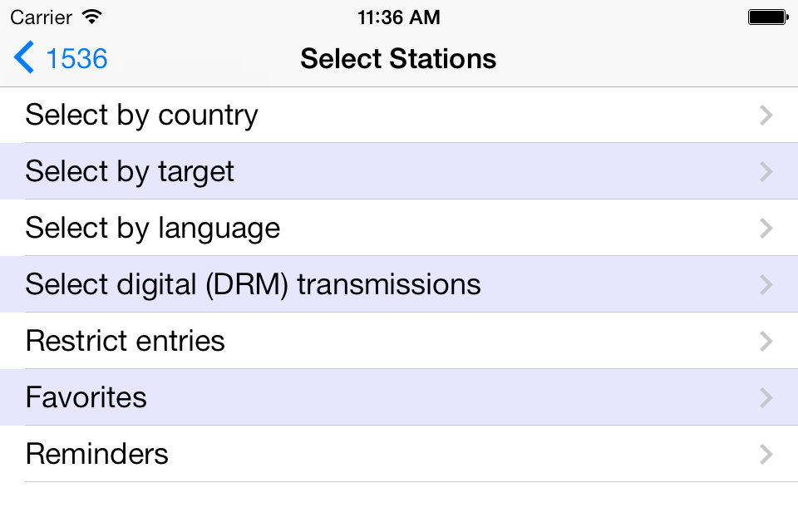
Task: Tap the 11:36 AM clock
Action: coord(398,17)
